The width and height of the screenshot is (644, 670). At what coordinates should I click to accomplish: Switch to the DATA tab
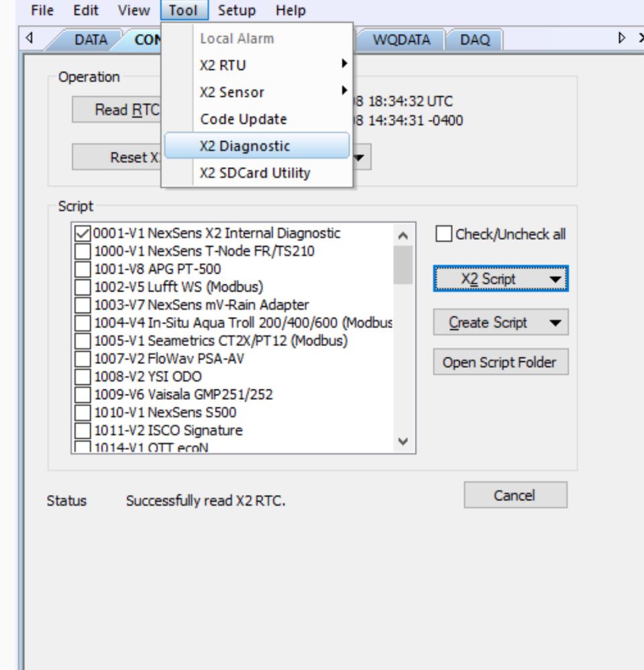point(91,40)
